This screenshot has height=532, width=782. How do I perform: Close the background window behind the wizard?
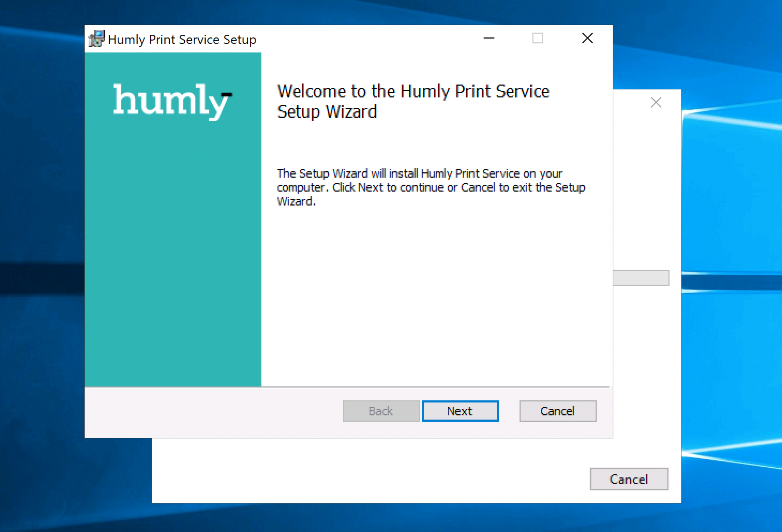point(656,102)
